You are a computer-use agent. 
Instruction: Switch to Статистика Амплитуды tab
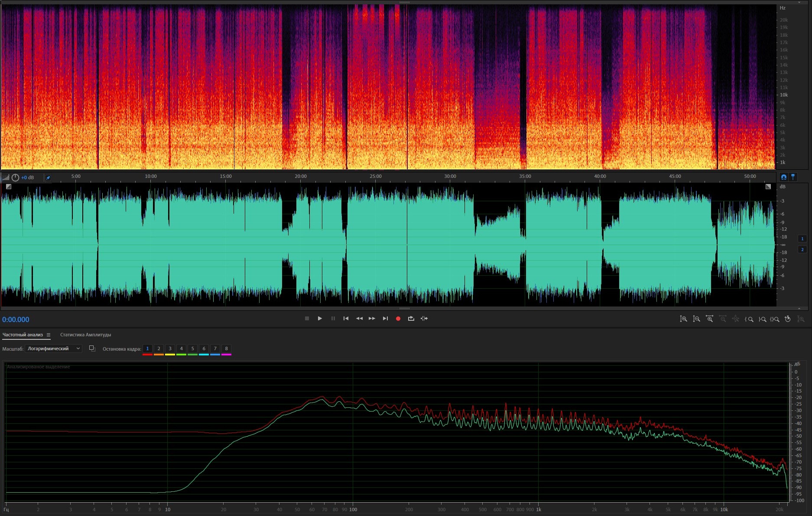point(85,335)
